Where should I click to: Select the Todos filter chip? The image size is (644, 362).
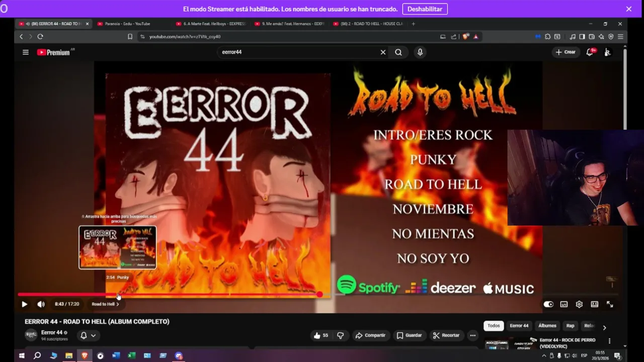[494, 326]
